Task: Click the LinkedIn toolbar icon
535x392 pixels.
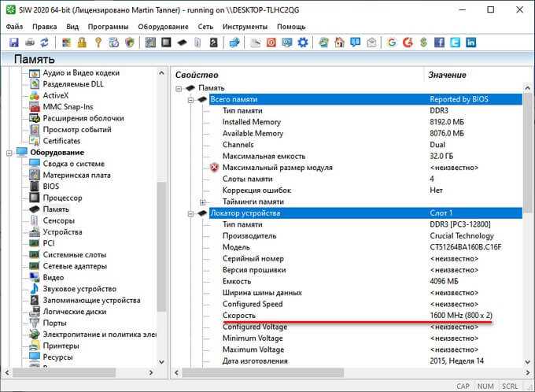Action: [470, 43]
